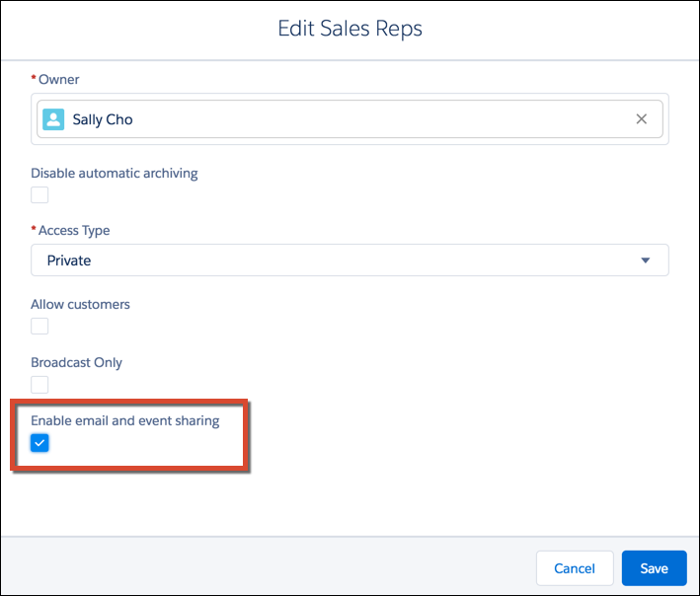Image resolution: width=700 pixels, height=596 pixels.
Task: Click the Broadcast Only label
Action: (76, 362)
